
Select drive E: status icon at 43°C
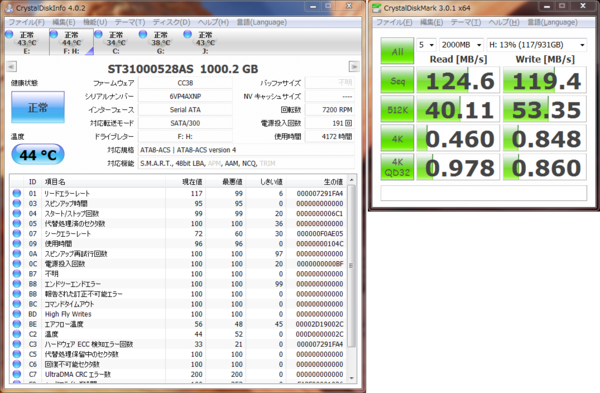[10, 34]
